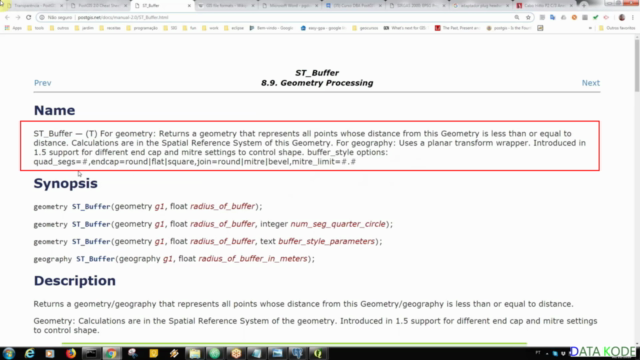The height and width of the screenshot is (360, 640).
Task: Click radius_of_buffer_in_meters parameter text
Action: point(253,259)
